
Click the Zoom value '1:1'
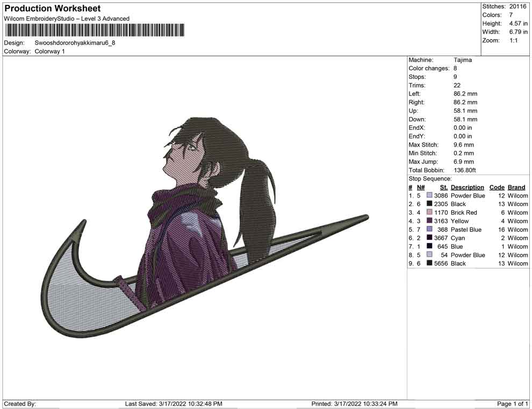(x=513, y=40)
